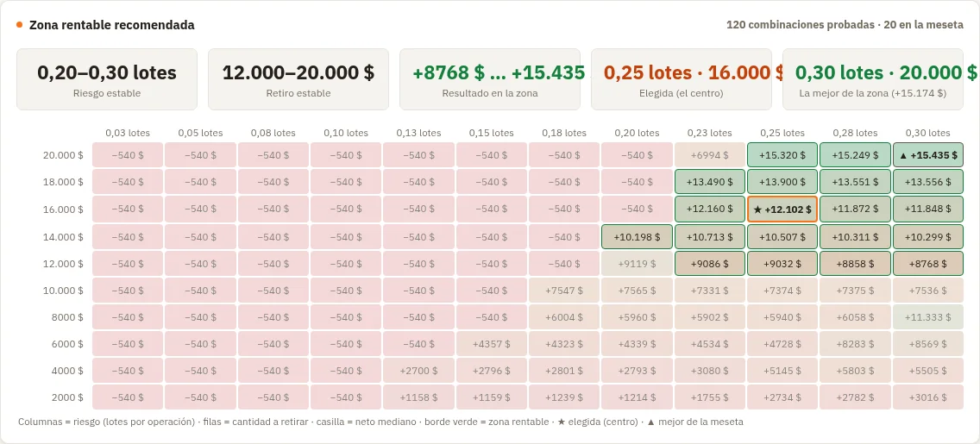This screenshot has width=980, height=444.
Task: Click the +9119 $ cell
Action: 637,264
